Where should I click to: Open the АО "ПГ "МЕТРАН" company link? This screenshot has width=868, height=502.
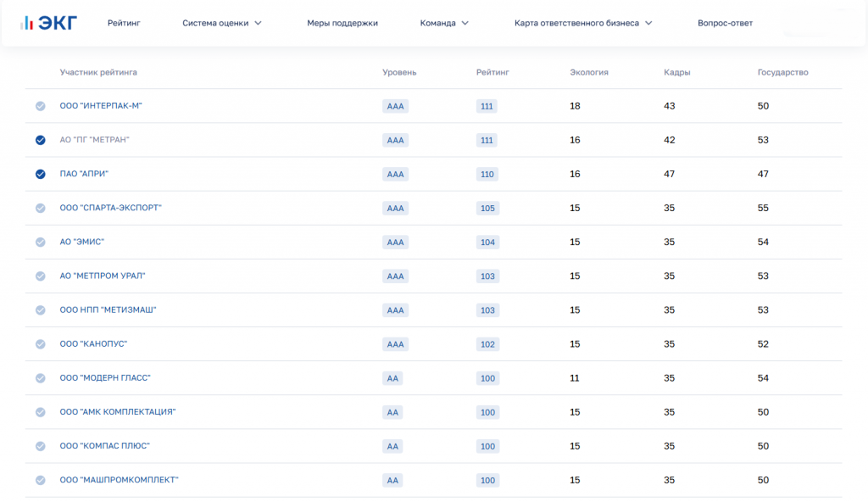(x=95, y=140)
